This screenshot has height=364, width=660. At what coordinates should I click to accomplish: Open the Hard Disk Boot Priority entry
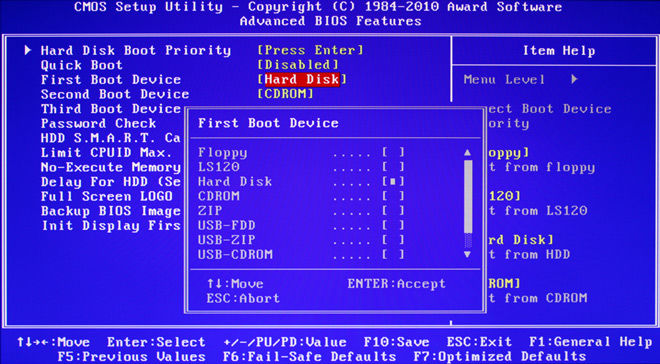pyautogui.click(x=136, y=50)
